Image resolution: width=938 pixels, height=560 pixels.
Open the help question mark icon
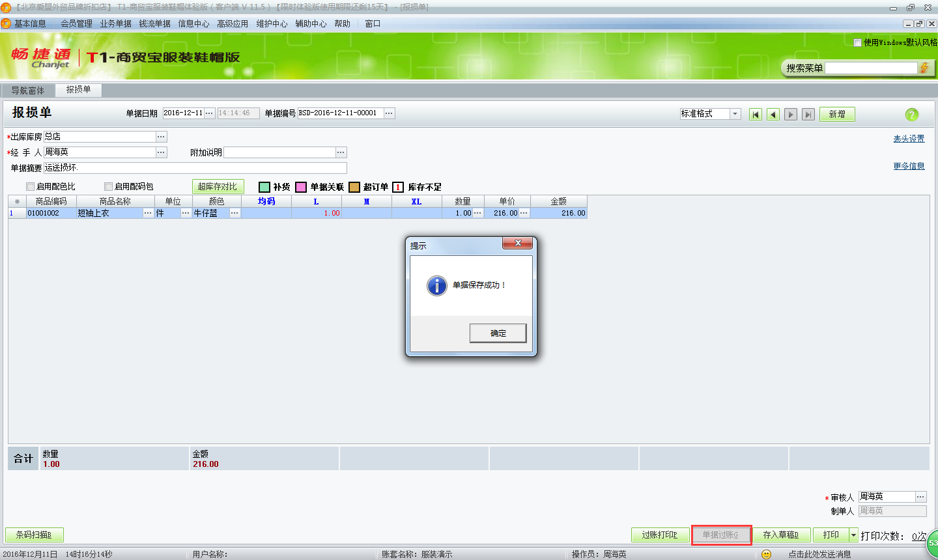pyautogui.click(x=911, y=114)
